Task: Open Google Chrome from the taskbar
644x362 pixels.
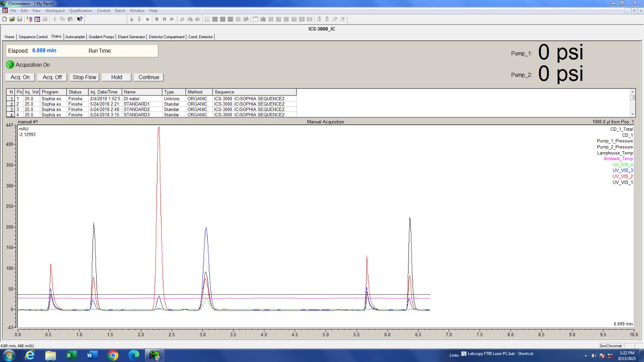Action: tap(113, 355)
